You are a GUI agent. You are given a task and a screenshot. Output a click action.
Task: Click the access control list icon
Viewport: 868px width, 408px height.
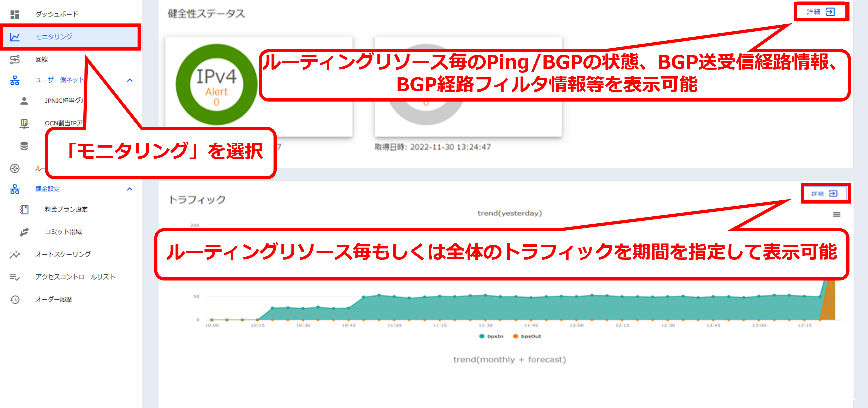click(14, 277)
